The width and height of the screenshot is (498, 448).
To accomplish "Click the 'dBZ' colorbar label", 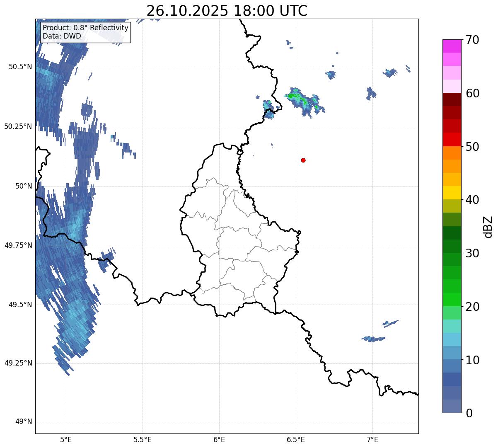I will click(x=488, y=227).
